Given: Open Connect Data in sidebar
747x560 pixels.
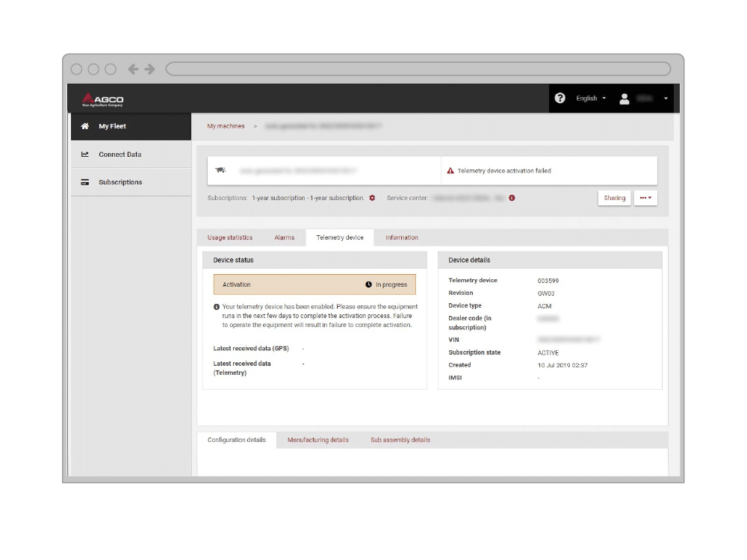Looking at the screenshot, I should pos(131,155).
